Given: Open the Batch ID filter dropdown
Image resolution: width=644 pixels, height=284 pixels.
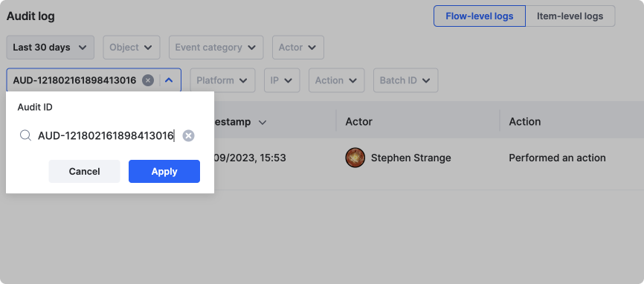Looking at the screenshot, I should [x=406, y=80].
